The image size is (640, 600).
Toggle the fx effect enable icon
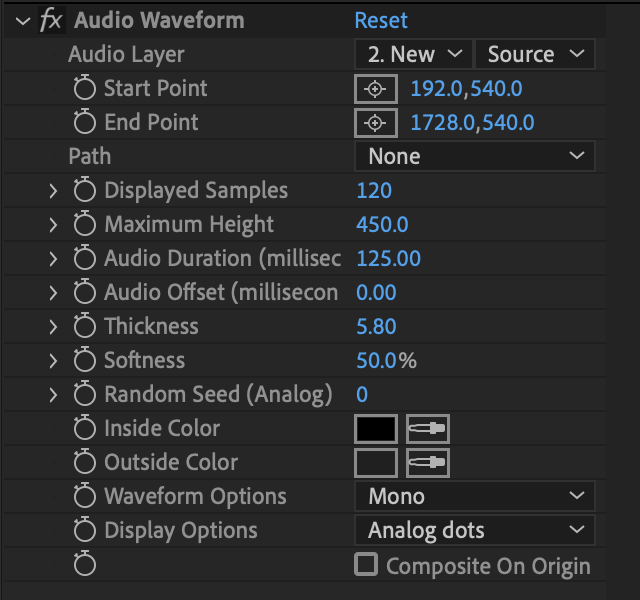point(50,21)
